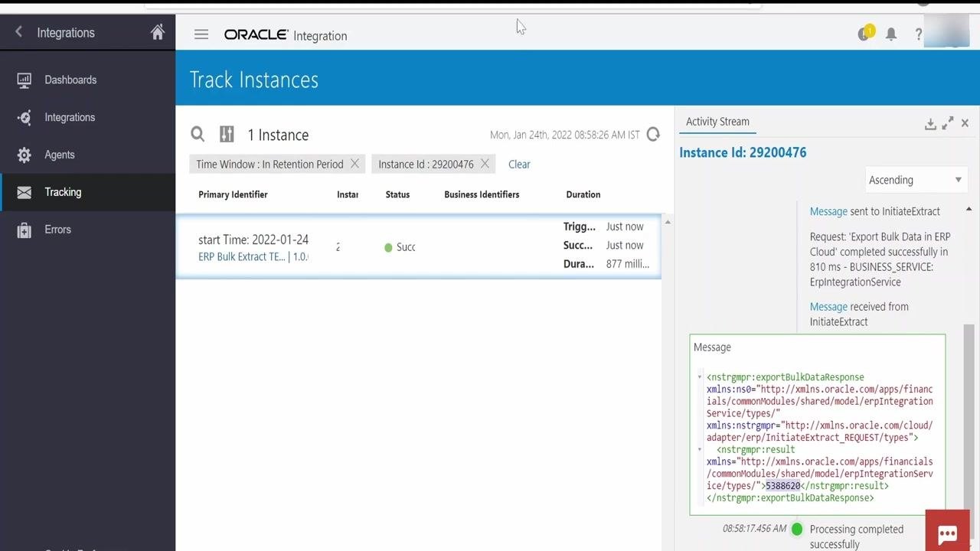Click the Processing completed successfully status dot
Image resolution: width=980 pixels, height=551 pixels.
coord(797,529)
